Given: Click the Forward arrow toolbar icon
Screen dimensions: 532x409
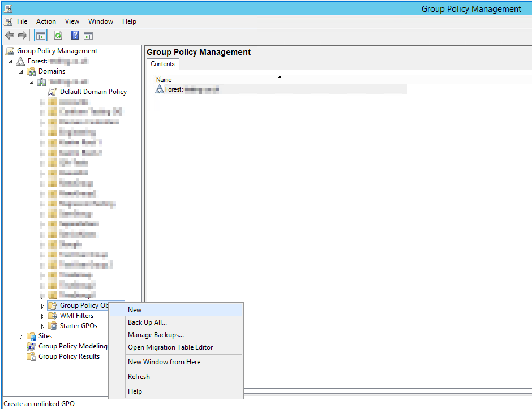Looking at the screenshot, I should point(23,35).
